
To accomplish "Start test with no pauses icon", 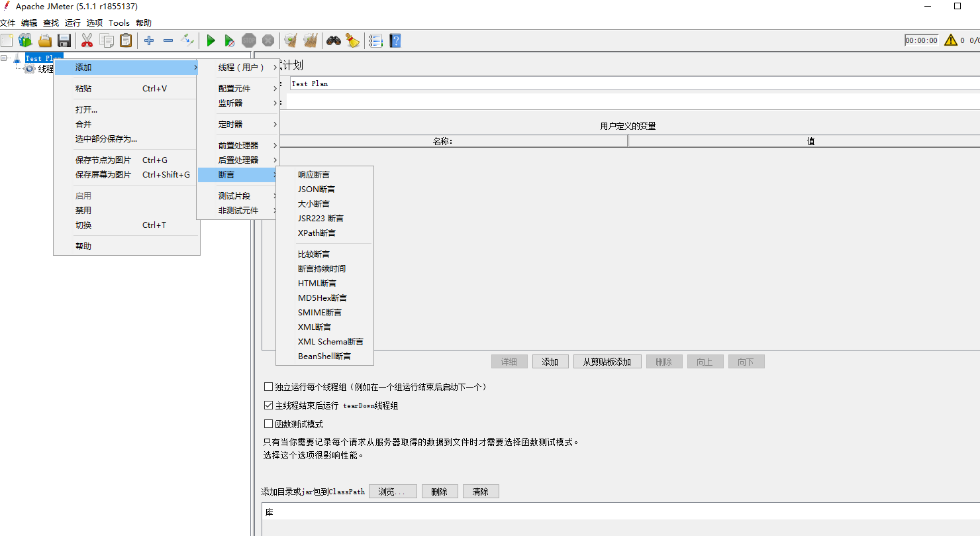I will 230,40.
